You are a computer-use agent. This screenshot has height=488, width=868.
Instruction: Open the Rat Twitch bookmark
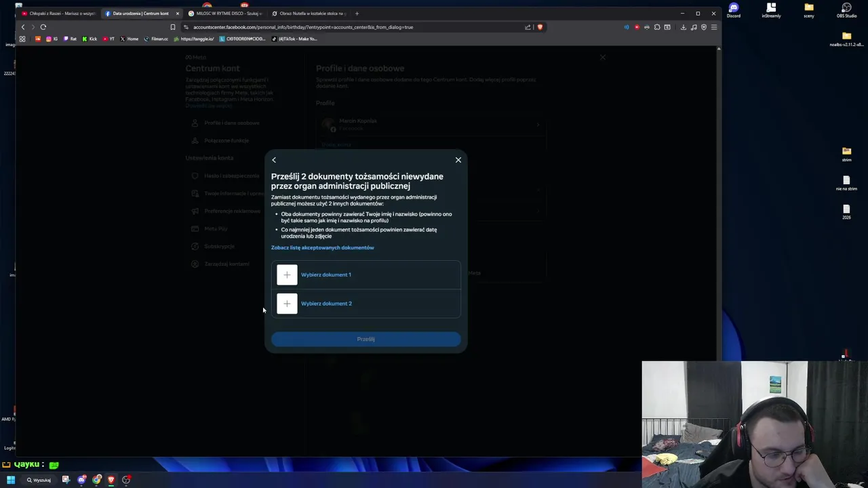click(70, 39)
